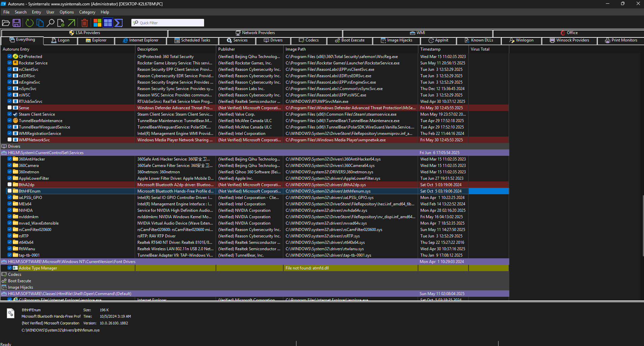
Task: Check the BthA2dp driver checkbox
Action: [x=9, y=184]
